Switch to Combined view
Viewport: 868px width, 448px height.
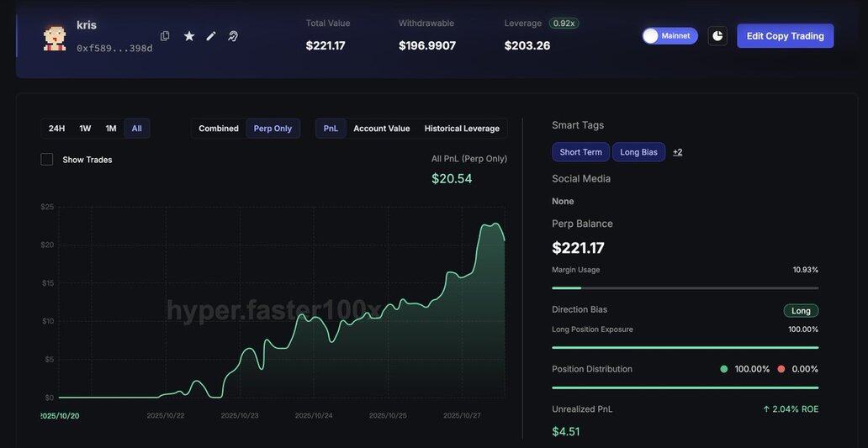[x=219, y=129]
